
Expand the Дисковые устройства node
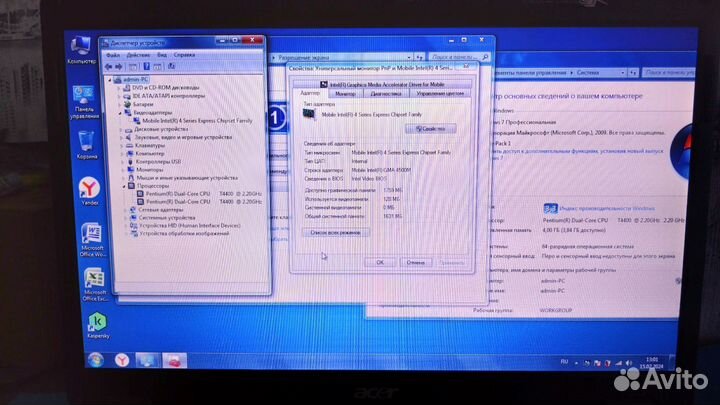[122, 129]
